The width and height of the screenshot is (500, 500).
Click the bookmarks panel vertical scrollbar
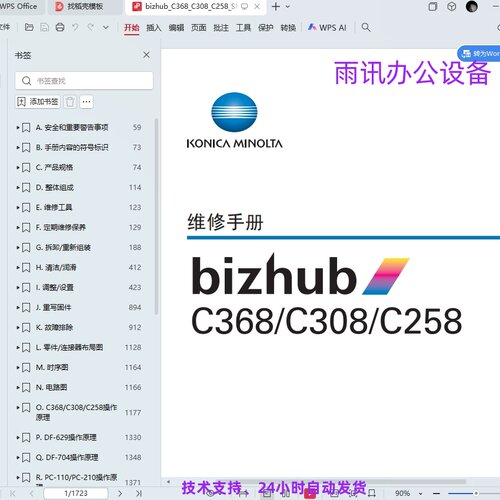coord(156,216)
